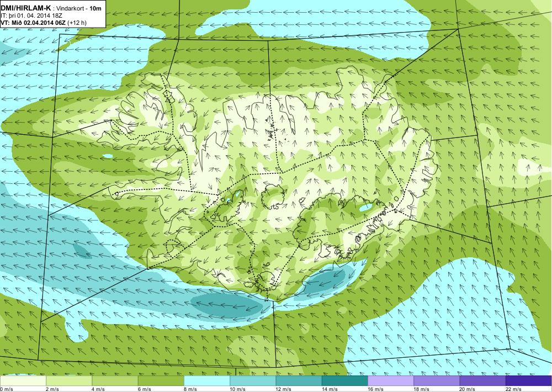The image size is (552, 392).
Task: Click the light green 2–4 m/s legend swatch
Action: (x=69, y=381)
